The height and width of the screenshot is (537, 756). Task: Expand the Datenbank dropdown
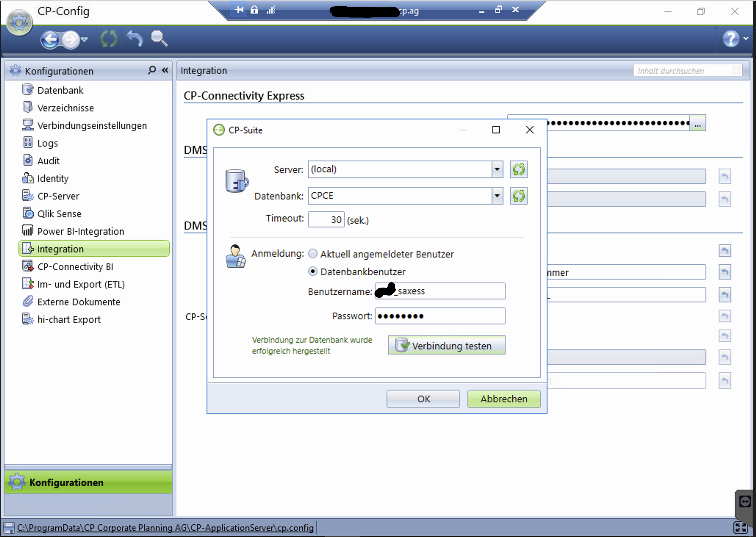click(497, 196)
